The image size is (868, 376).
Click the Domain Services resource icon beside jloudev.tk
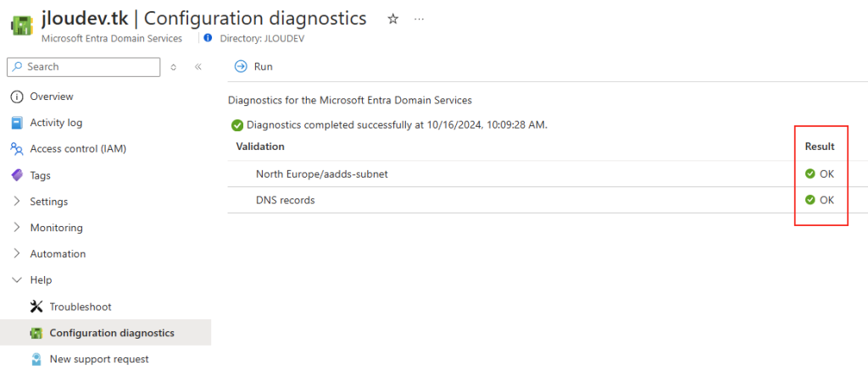pyautogui.click(x=21, y=26)
